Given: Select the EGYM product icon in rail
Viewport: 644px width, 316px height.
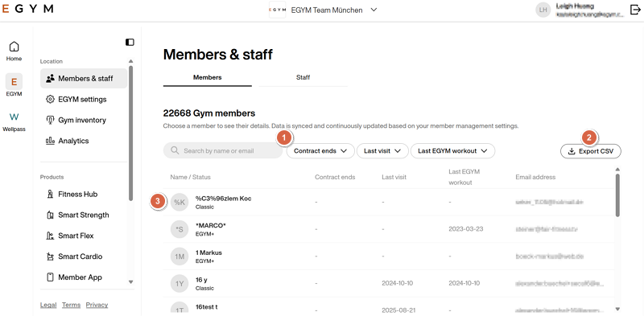Looking at the screenshot, I should (14, 82).
